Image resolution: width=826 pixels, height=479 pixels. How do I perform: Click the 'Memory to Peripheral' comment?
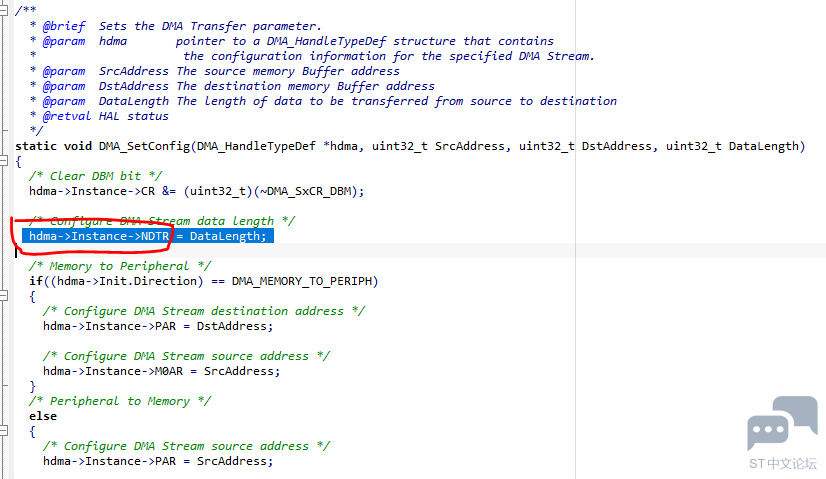click(x=120, y=266)
